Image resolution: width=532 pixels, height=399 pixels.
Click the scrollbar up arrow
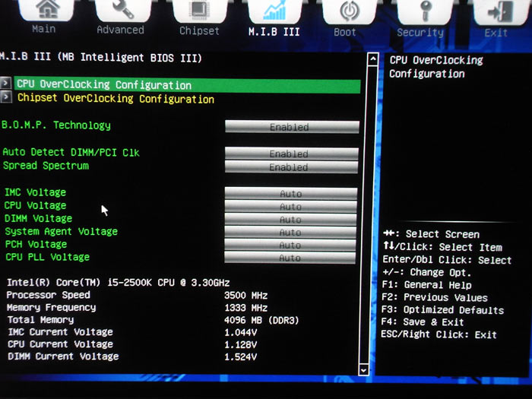(x=372, y=59)
